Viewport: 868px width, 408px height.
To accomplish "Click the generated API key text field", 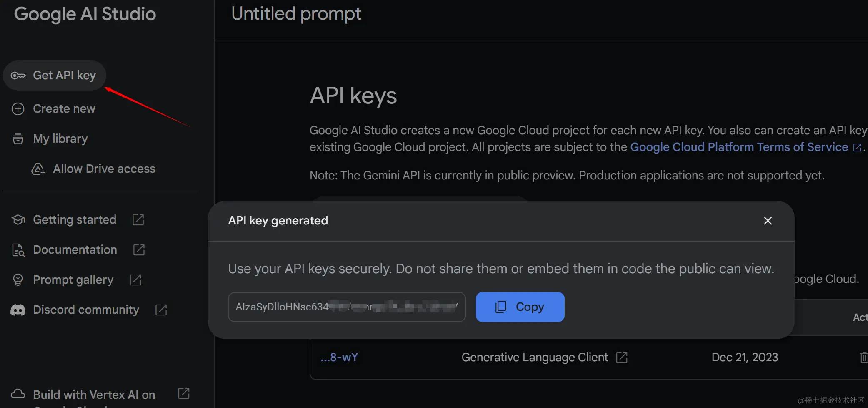I will coord(346,307).
